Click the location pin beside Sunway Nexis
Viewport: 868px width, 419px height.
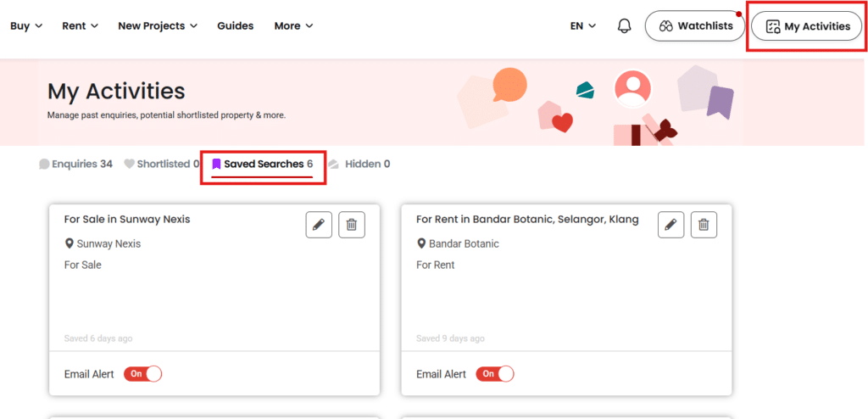(x=70, y=244)
